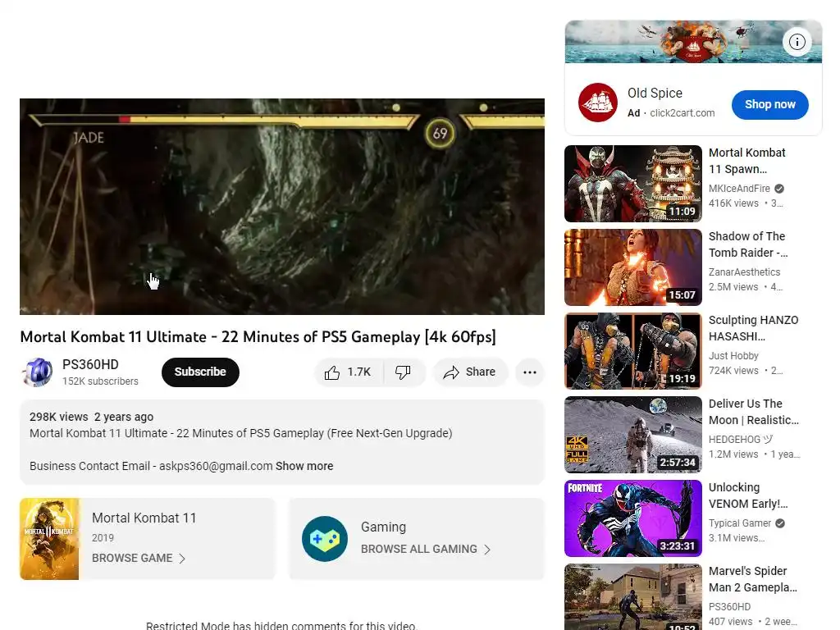The width and height of the screenshot is (840, 630).
Task: Click the thumbs-up like icon
Action: [332, 372]
